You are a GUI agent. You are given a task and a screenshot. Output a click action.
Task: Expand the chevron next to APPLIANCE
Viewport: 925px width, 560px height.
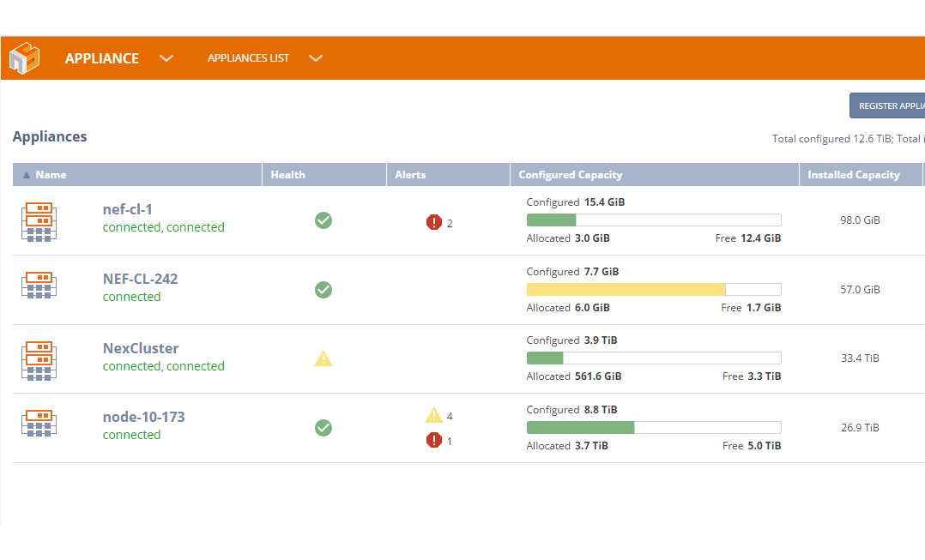tap(166, 58)
